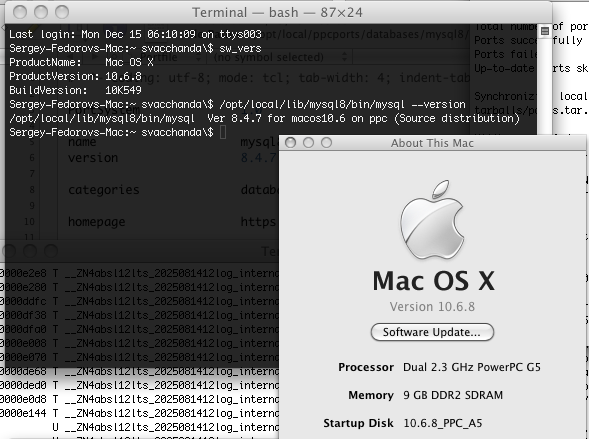Click the Memory label in About This Mac
589x439 pixels.
pyautogui.click(x=371, y=395)
